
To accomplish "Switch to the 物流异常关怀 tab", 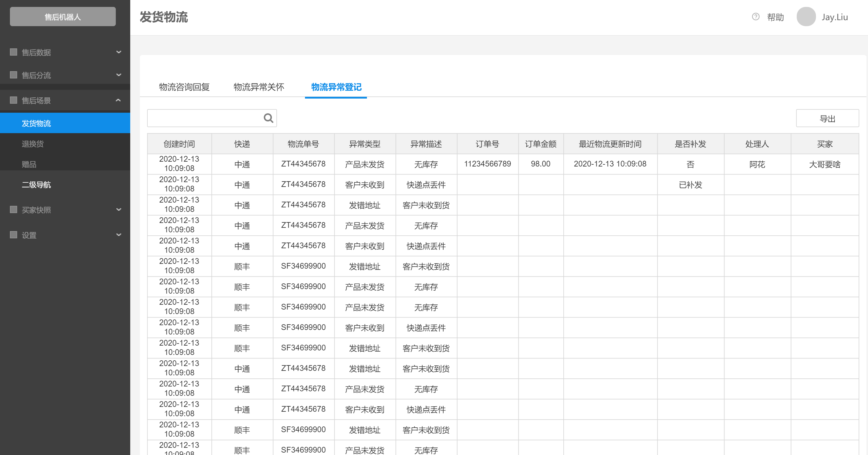I will [259, 87].
